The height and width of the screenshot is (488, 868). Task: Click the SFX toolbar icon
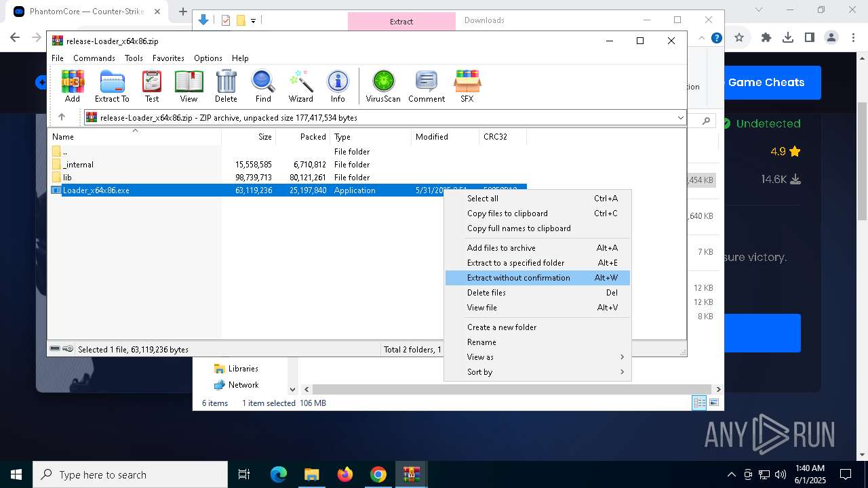click(467, 86)
